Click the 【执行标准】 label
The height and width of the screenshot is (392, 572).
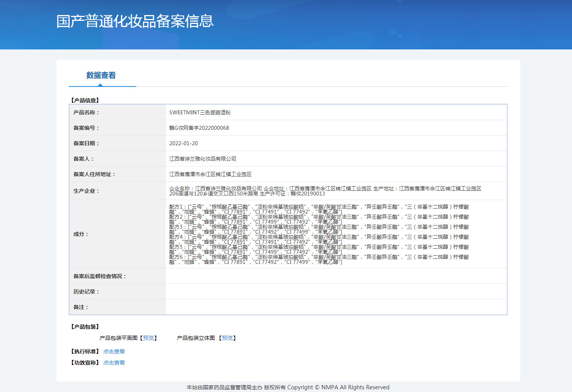(85, 351)
